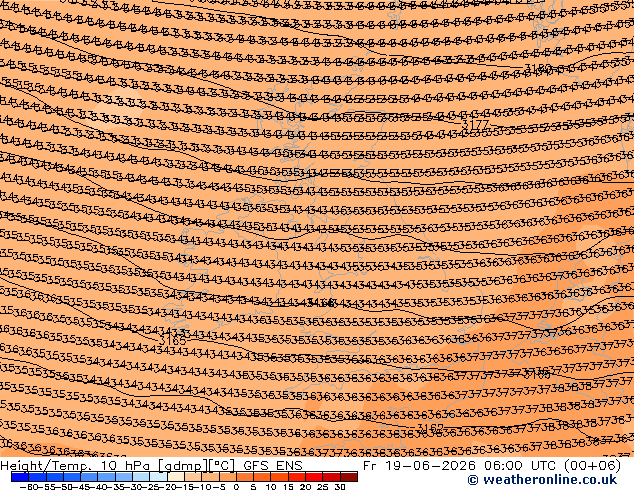Image resolution: width=634 pixels, height=490 pixels.
Task: Pick the cream legend swatch between -20 and -15
Action: point(176,477)
